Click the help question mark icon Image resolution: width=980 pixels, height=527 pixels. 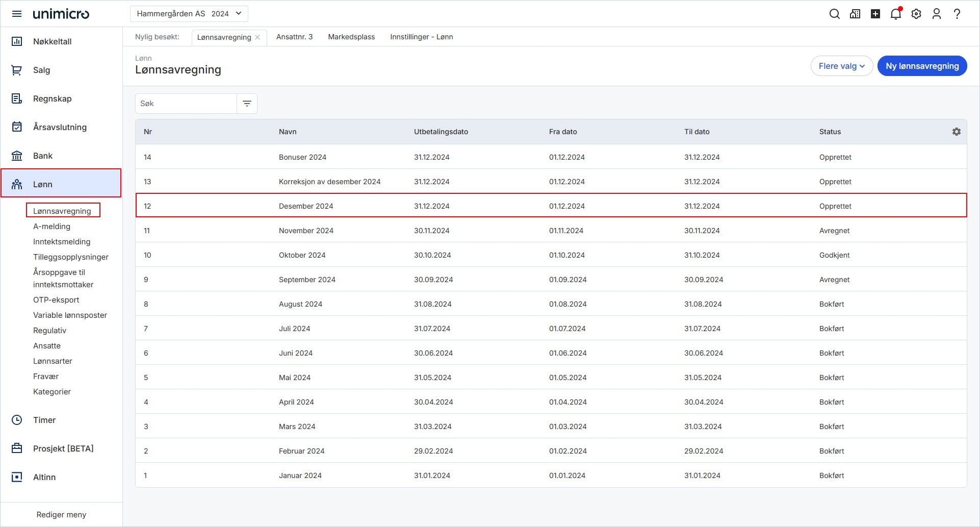[x=957, y=14]
